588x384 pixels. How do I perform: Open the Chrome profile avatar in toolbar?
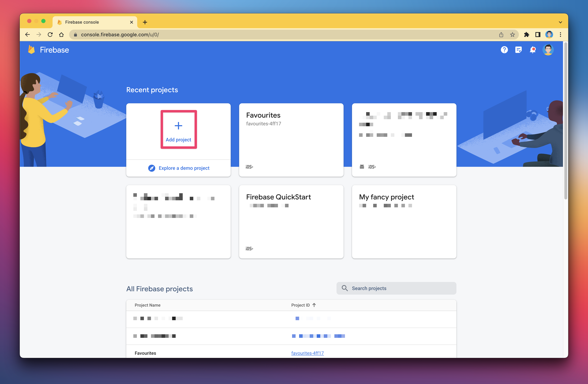tap(549, 35)
